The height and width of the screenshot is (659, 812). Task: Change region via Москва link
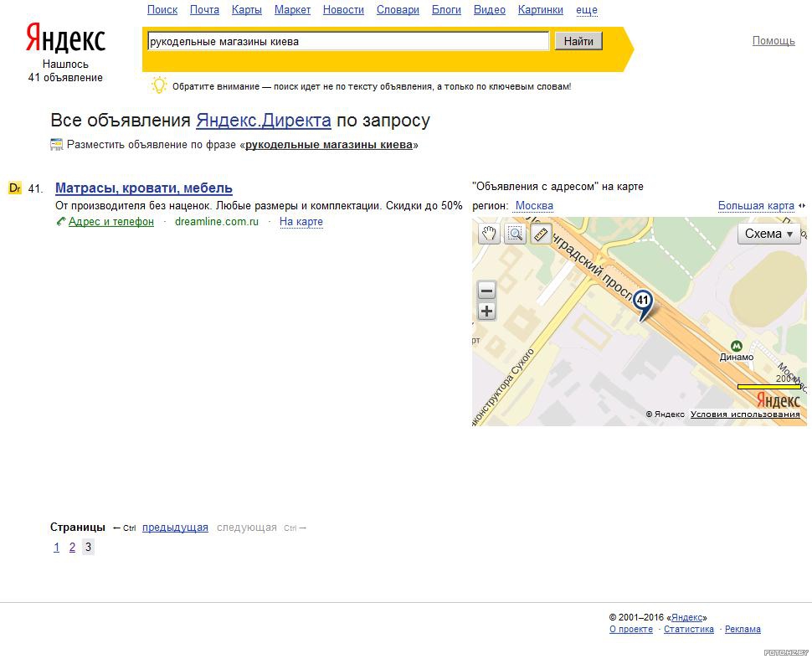pos(534,206)
